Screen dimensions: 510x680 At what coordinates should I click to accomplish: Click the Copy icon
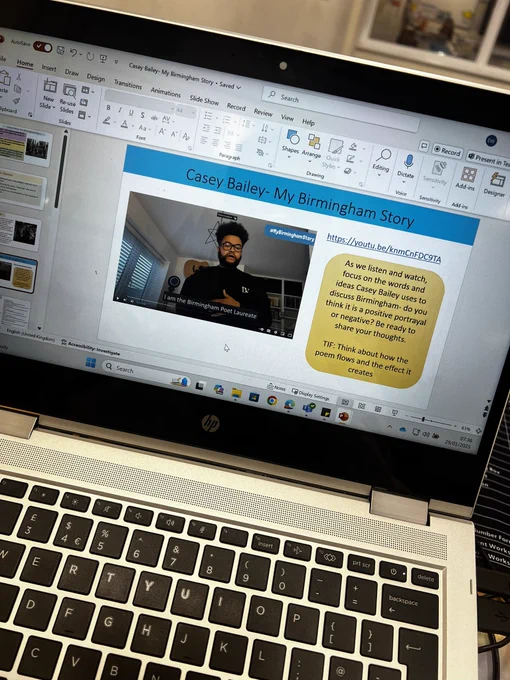click(18, 89)
